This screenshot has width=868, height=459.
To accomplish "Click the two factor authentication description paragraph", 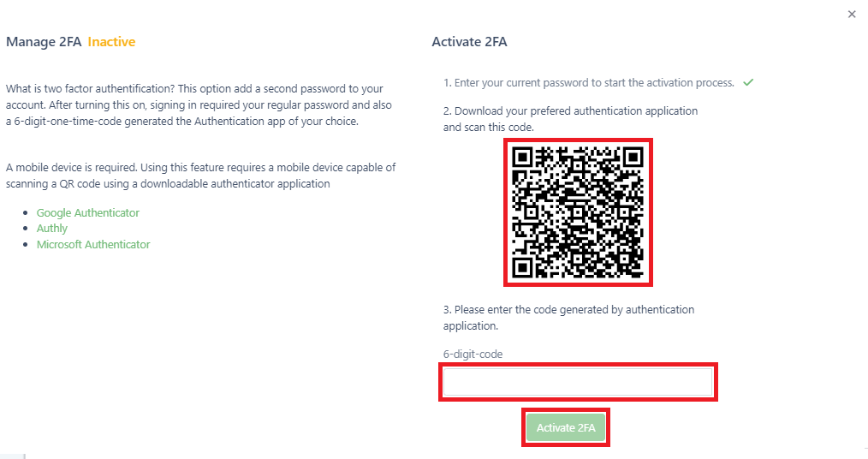I will pos(194,104).
